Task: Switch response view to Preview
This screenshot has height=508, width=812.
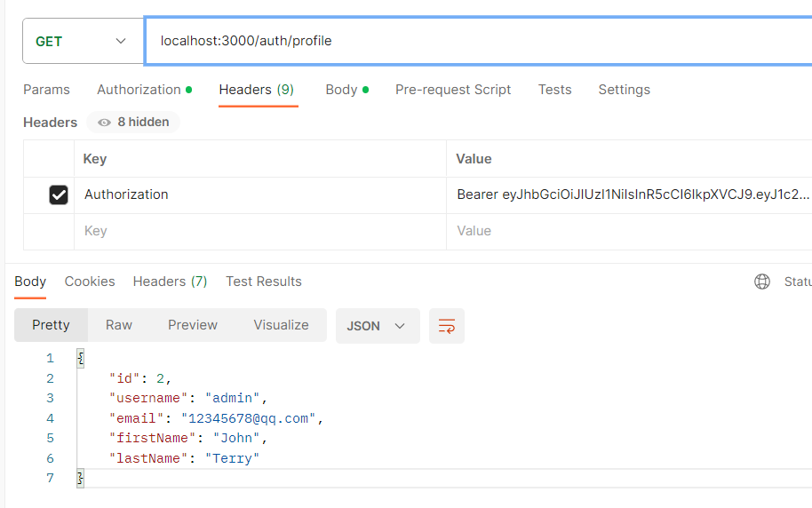Action: coord(193,325)
